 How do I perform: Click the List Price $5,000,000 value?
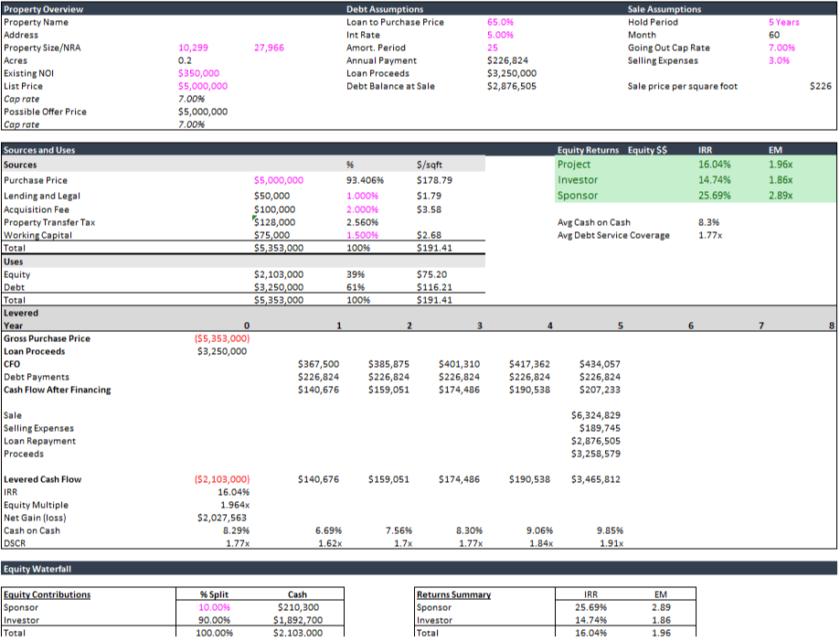pos(203,86)
